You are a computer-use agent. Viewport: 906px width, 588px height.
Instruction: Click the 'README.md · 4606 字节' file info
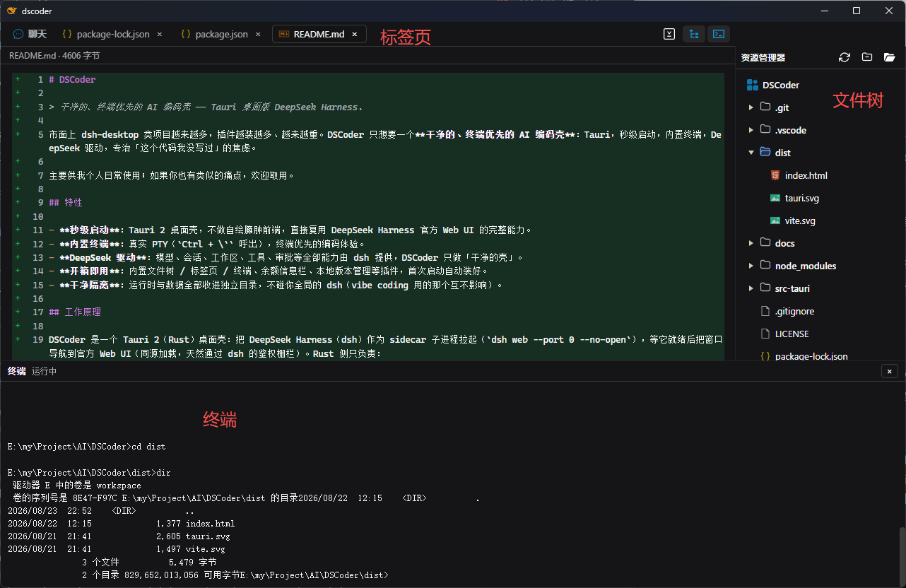54,55
